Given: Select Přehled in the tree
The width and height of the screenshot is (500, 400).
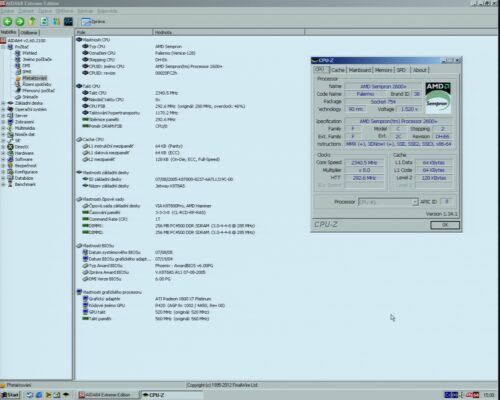Looking at the screenshot, I should 30,53.
